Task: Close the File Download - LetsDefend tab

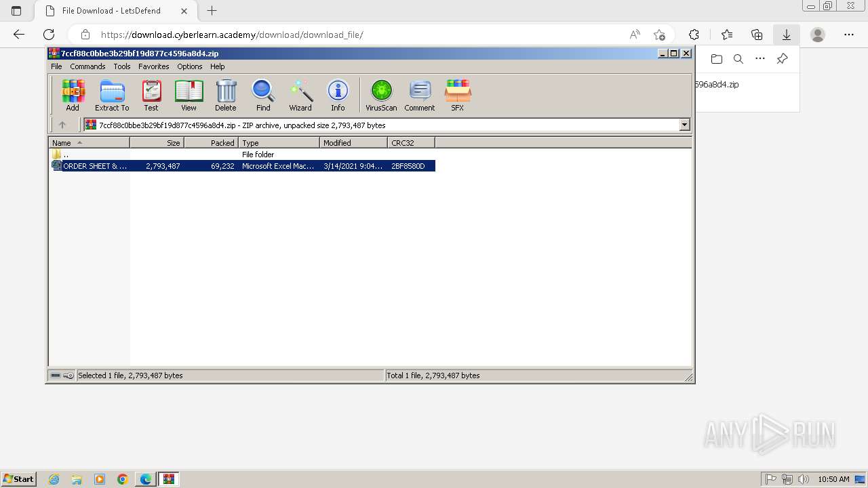Action: (184, 11)
